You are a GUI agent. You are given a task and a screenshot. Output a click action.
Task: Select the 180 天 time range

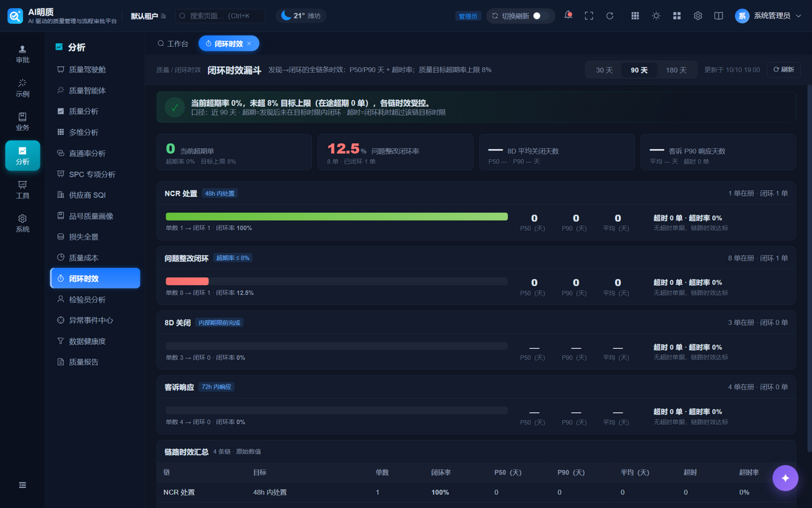pos(676,70)
